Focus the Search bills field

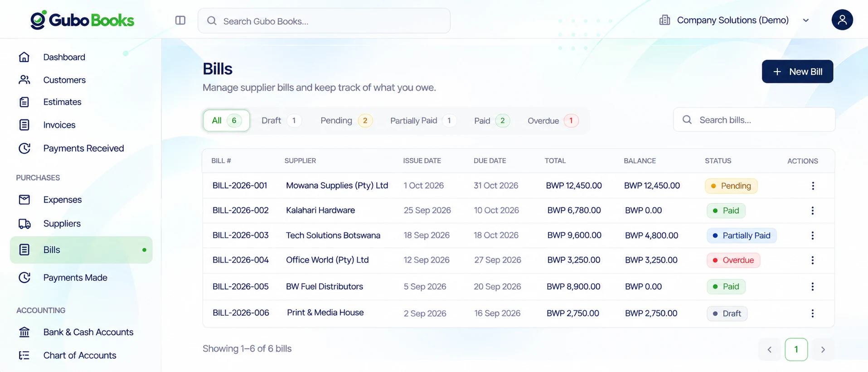[x=754, y=120]
